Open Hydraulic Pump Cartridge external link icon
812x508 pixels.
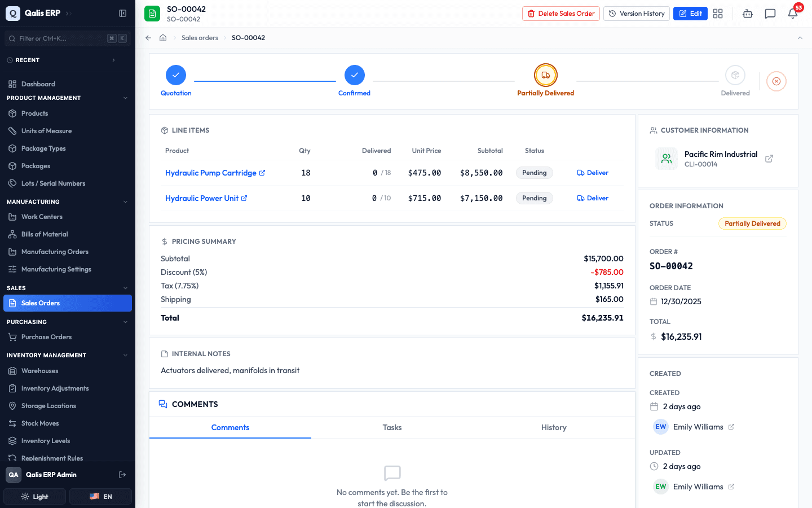click(262, 173)
